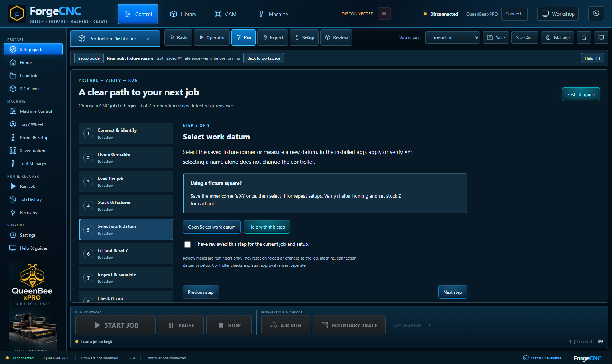Open Probe & Setup
612x364 pixels.
33,138
